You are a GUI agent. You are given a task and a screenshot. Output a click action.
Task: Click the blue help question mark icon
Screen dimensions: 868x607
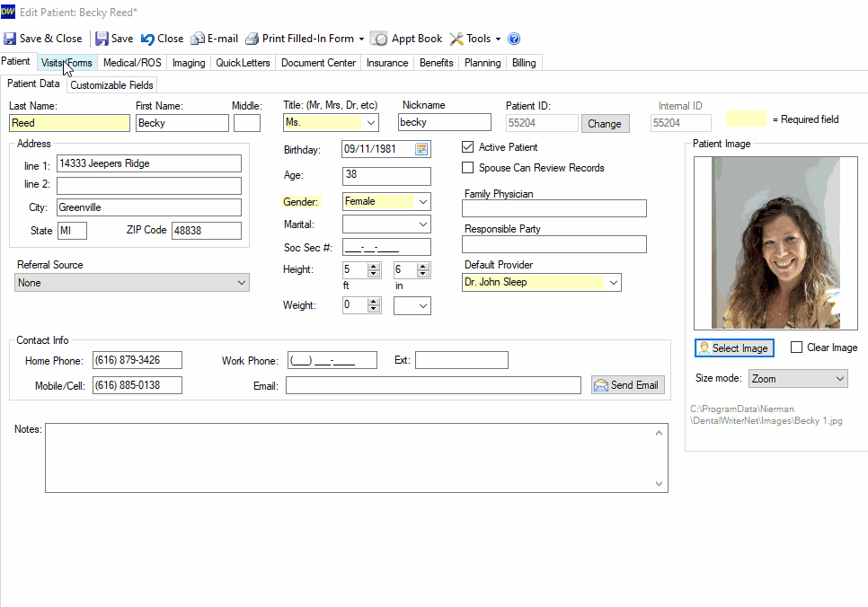[x=514, y=39]
